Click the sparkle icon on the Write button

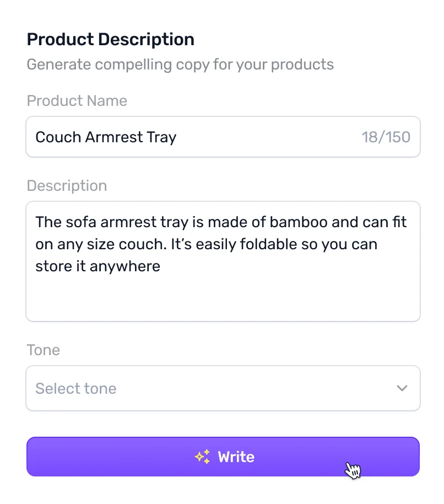pos(203,457)
